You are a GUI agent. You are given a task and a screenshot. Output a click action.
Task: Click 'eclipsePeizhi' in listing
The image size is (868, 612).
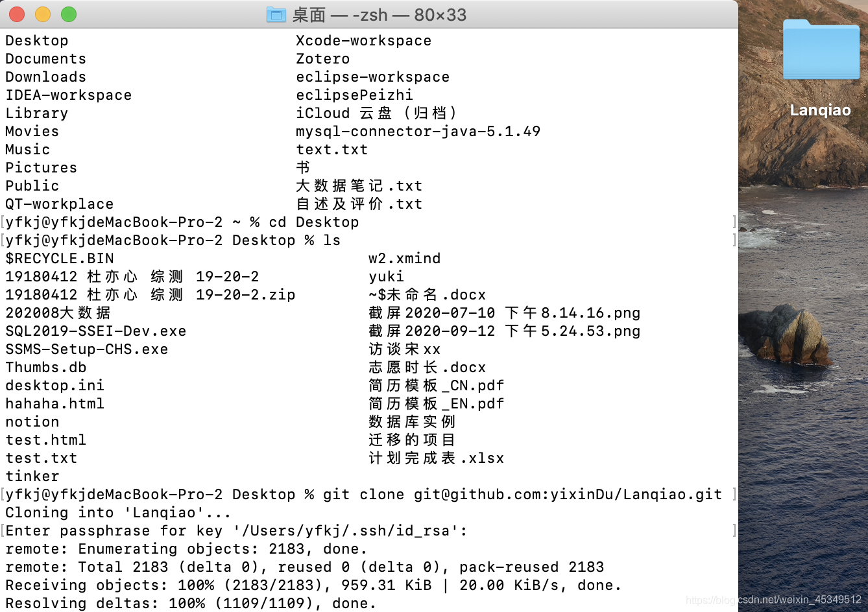[354, 95]
